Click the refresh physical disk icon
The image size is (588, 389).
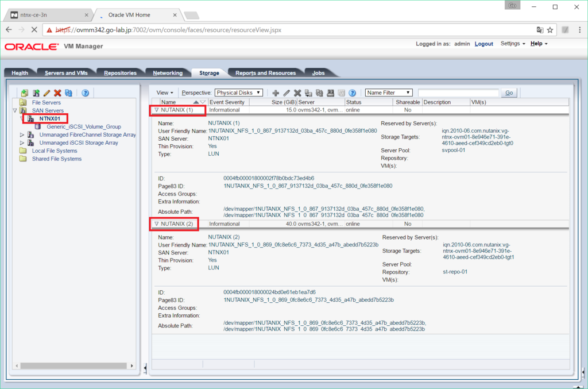tap(319, 93)
